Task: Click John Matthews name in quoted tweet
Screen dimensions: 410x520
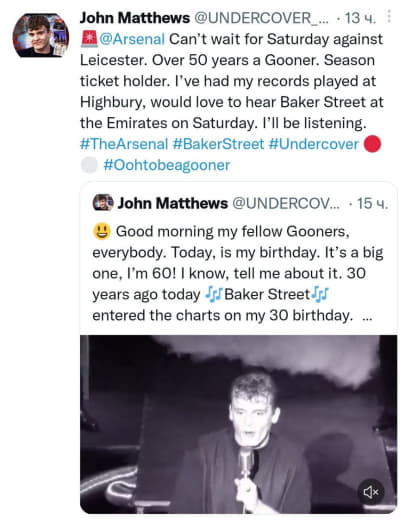Action: (173, 203)
